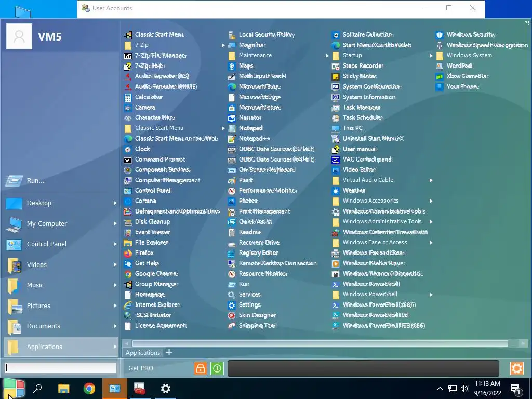Image resolution: width=532 pixels, height=399 pixels.
Task: Expand the Maintenance folder
Action: [x=278, y=55]
